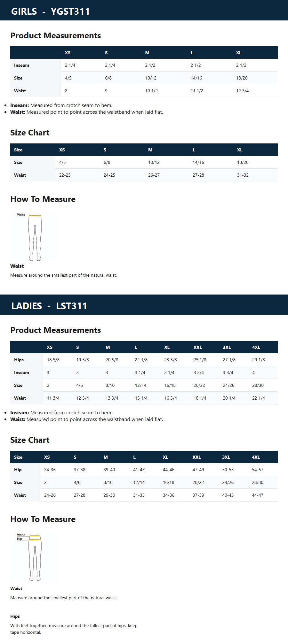
Task: Click ladies size chart waist 24-26
Action: coord(50,495)
